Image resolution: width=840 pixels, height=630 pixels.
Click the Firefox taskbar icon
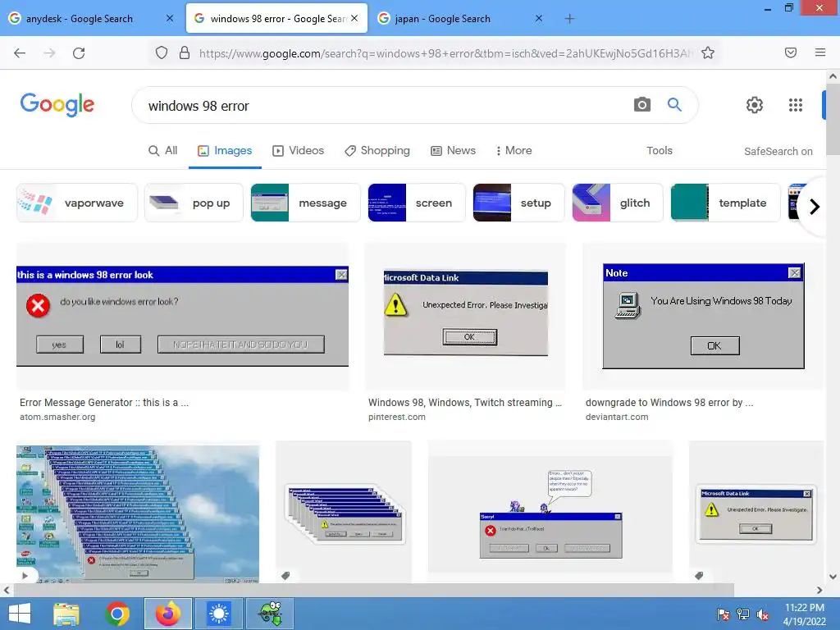167,614
